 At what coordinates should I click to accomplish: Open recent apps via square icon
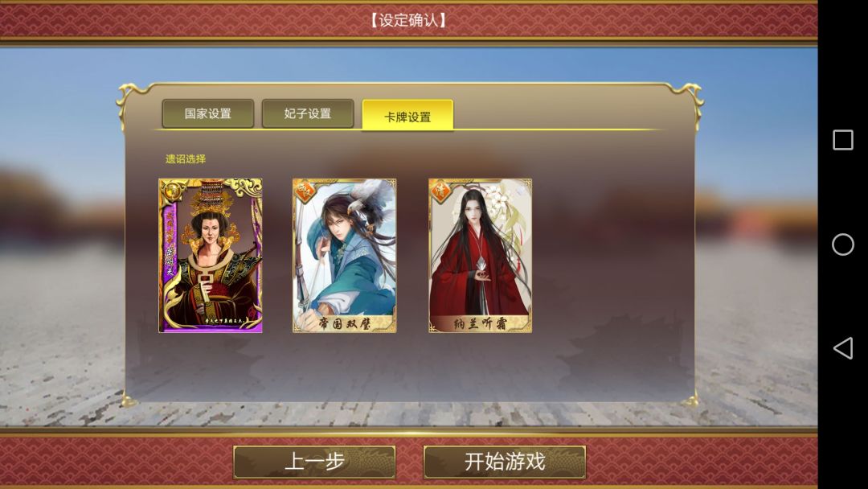click(x=842, y=140)
